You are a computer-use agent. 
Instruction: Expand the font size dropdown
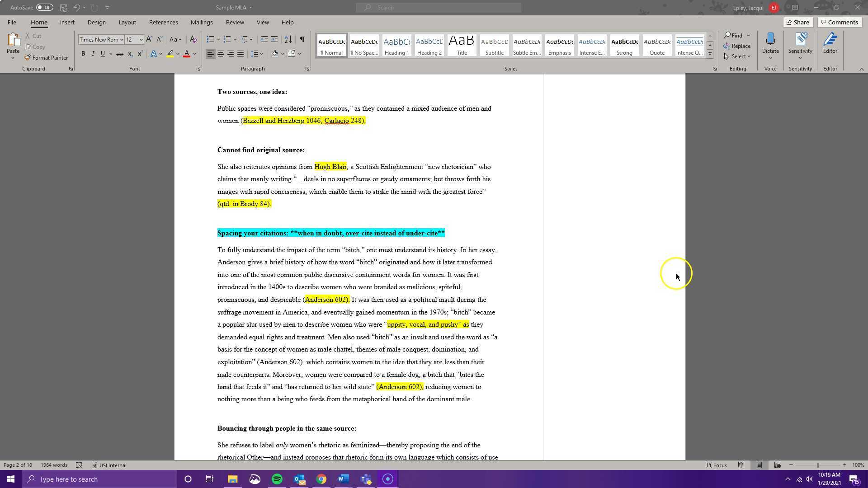(x=141, y=40)
